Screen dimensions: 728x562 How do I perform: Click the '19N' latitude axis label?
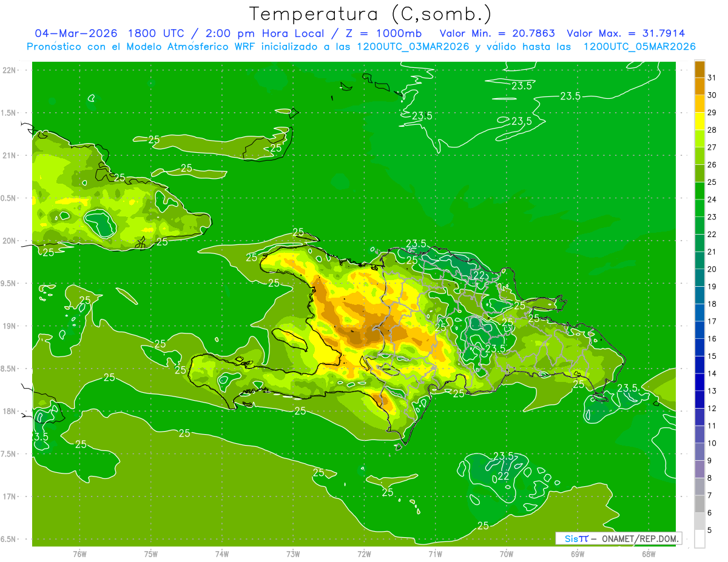(9, 326)
